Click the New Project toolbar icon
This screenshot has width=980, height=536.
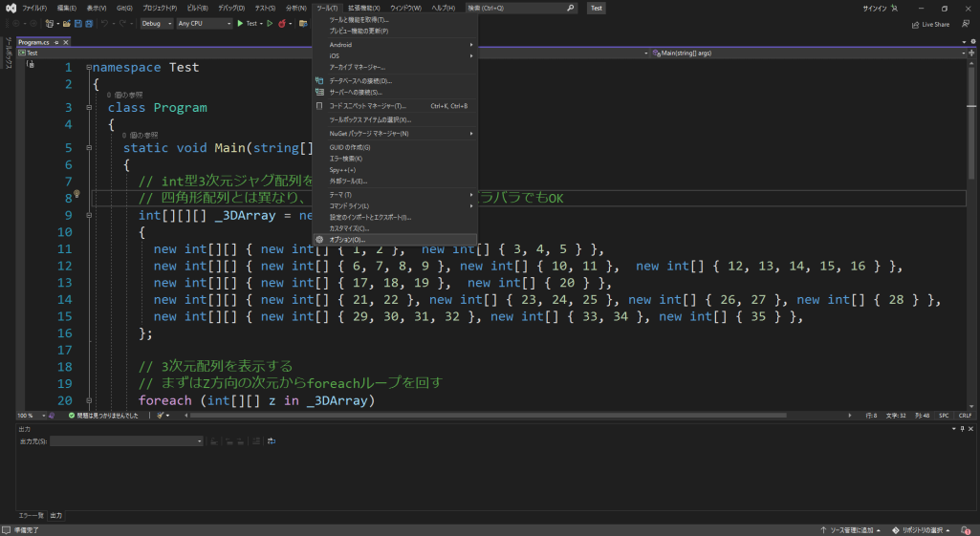(x=50, y=24)
